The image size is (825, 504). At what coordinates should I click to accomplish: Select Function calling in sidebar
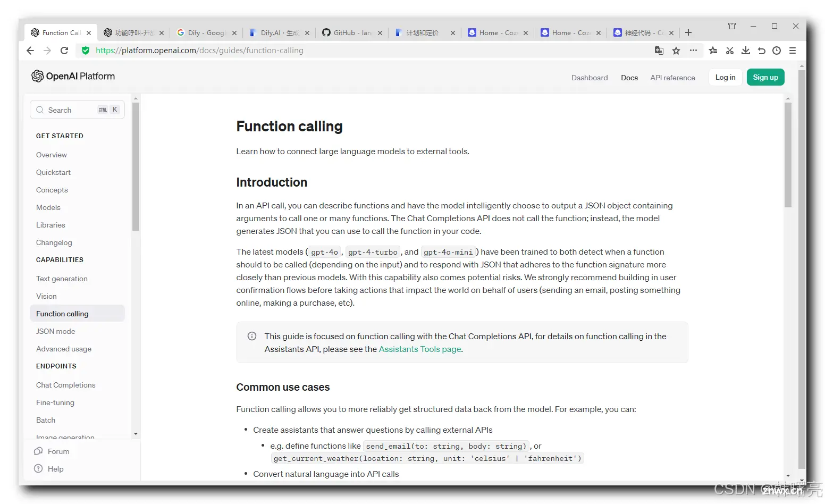pyautogui.click(x=77, y=314)
